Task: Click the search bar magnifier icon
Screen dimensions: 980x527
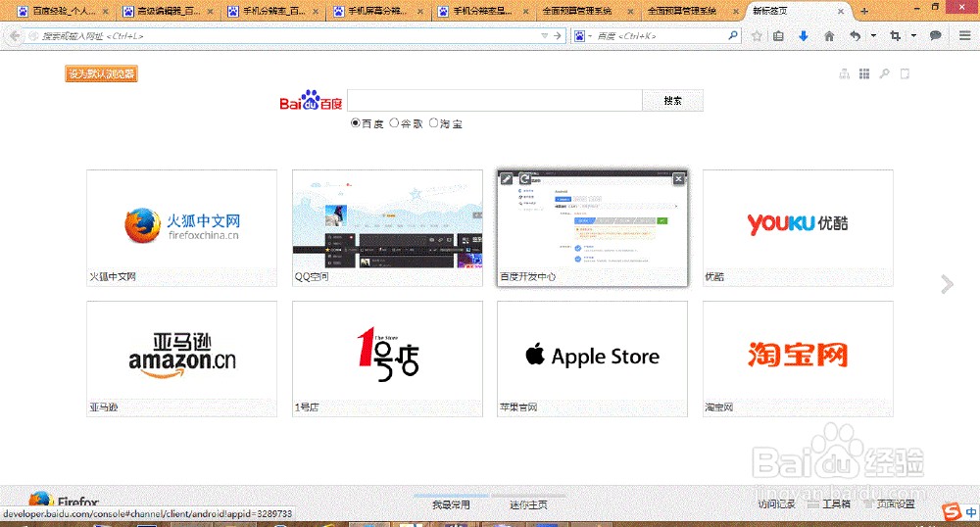Action: 732,35
